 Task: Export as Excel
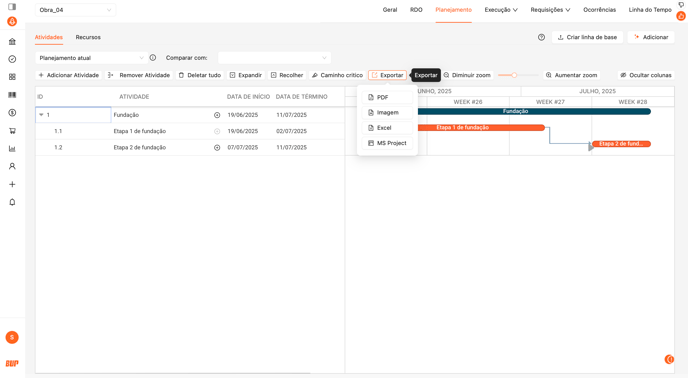click(x=387, y=128)
